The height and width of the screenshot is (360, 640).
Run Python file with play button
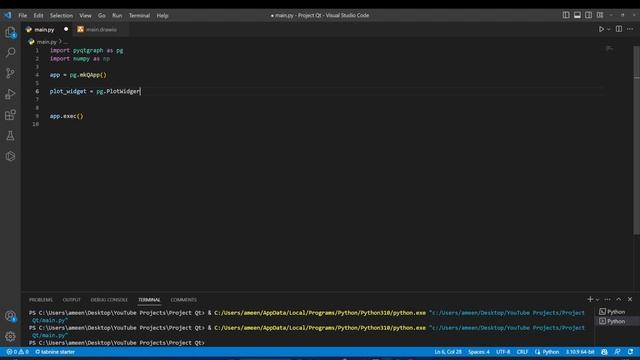click(x=601, y=29)
